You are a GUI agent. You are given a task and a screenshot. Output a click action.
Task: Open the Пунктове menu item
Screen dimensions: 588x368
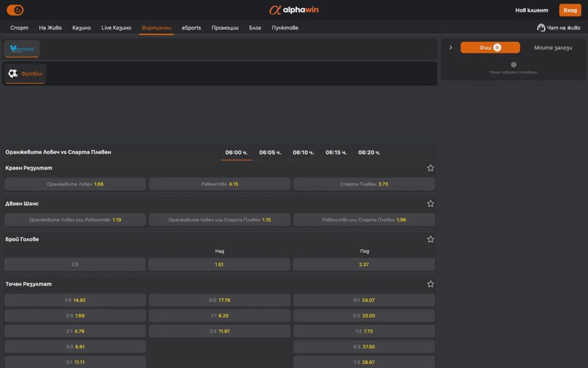285,28
